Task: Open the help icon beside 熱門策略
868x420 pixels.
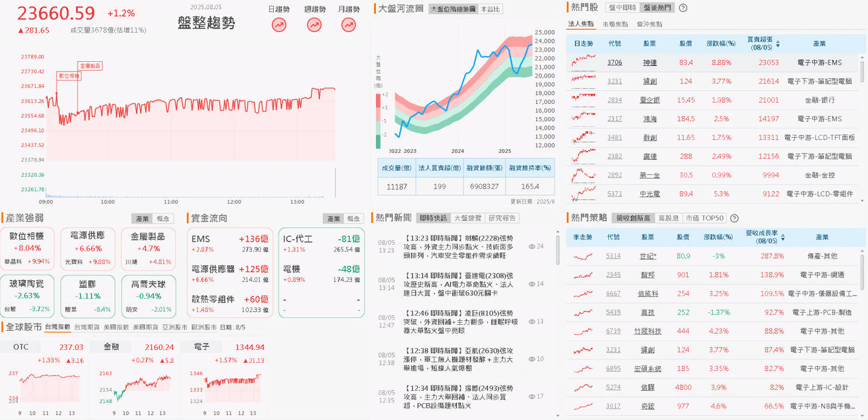Action: 734,218
